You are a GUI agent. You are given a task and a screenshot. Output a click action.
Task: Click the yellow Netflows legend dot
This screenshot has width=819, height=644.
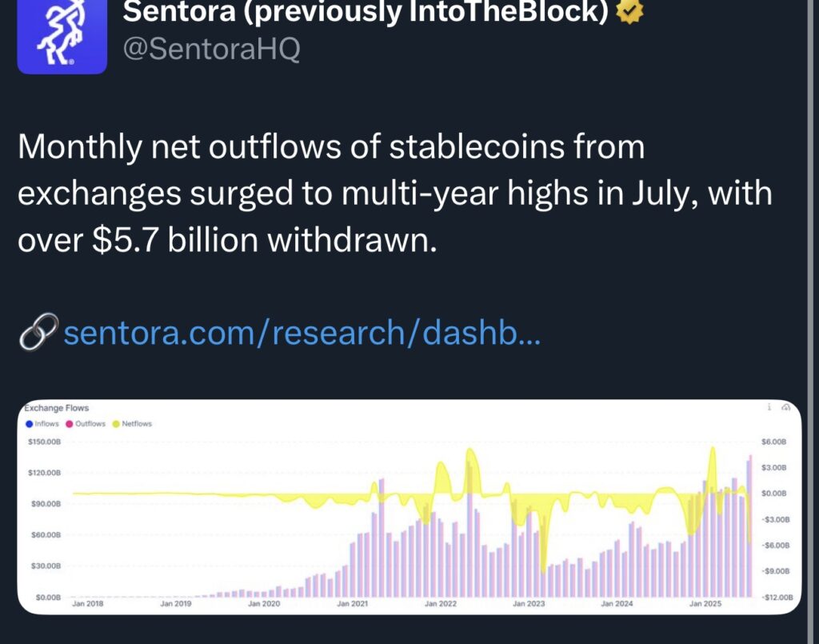(x=116, y=424)
